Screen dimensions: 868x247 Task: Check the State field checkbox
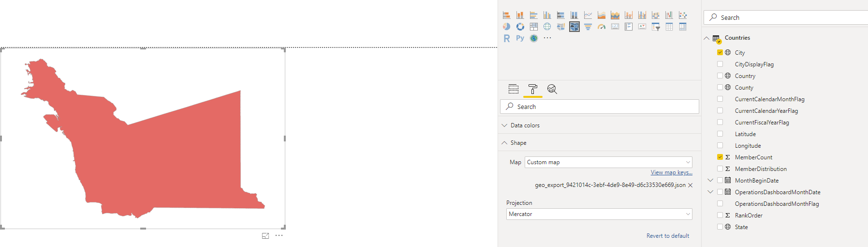point(720,227)
